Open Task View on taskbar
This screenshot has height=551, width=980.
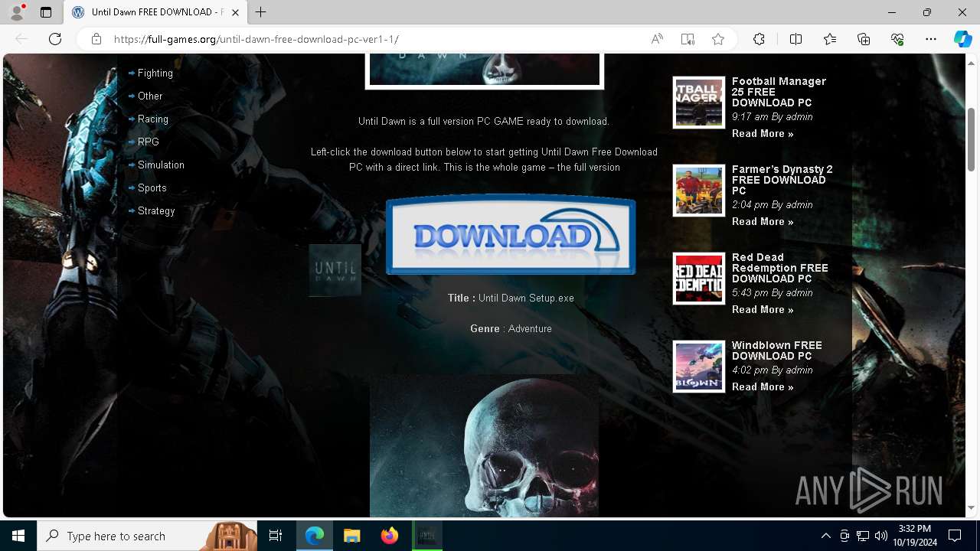point(276,536)
